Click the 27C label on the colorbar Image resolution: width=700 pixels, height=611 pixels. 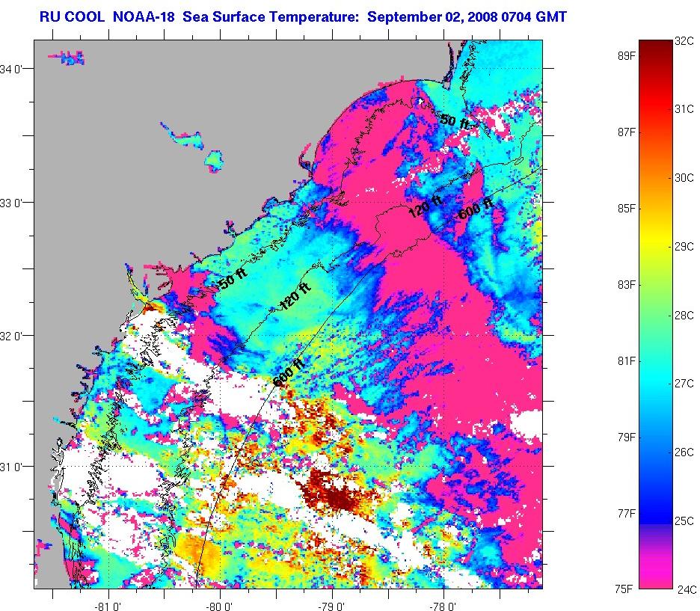click(684, 383)
